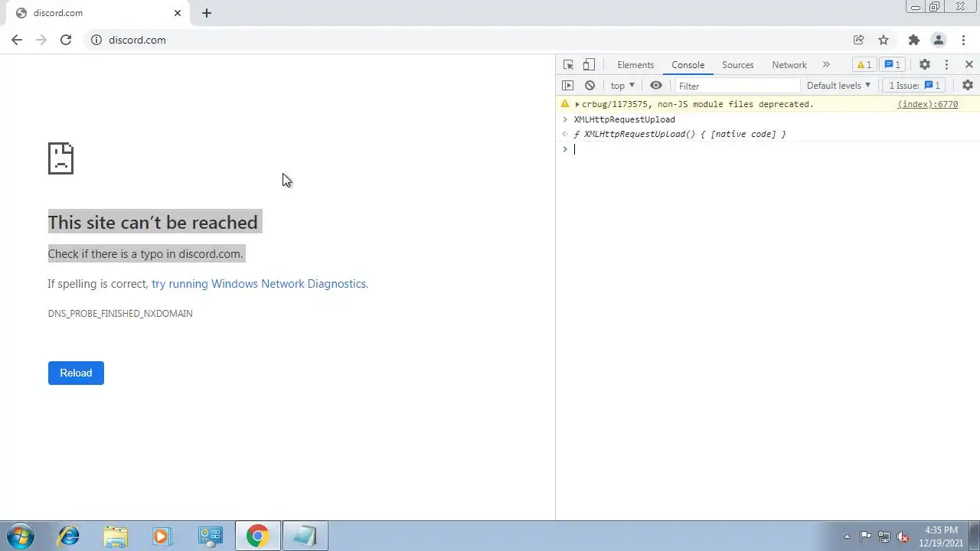Image resolution: width=980 pixels, height=551 pixels.
Task: Open the 1 Issue indicator
Action: tap(915, 86)
